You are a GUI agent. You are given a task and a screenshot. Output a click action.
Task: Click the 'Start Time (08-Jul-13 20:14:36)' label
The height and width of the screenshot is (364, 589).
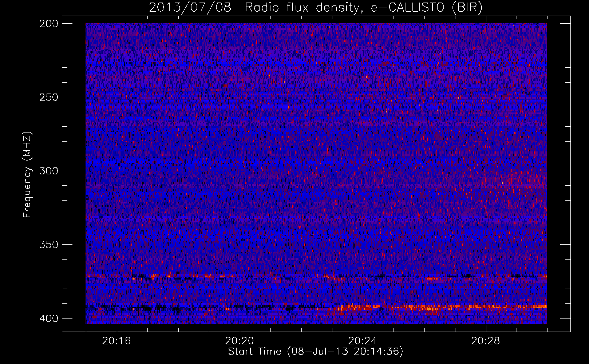tap(316, 352)
